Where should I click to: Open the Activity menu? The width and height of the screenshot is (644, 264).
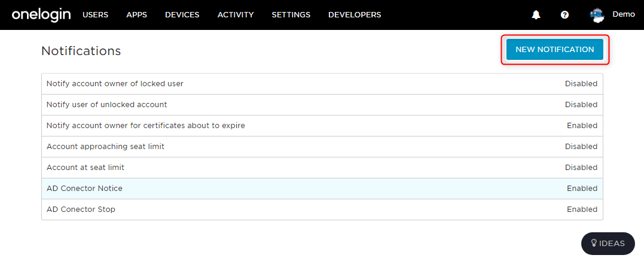coord(236,15)
